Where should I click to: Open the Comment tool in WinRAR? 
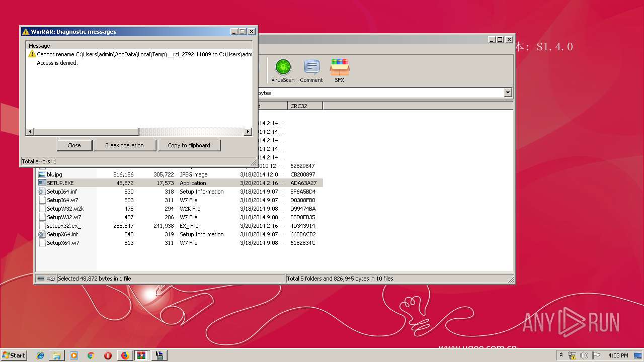click(311, 71)
